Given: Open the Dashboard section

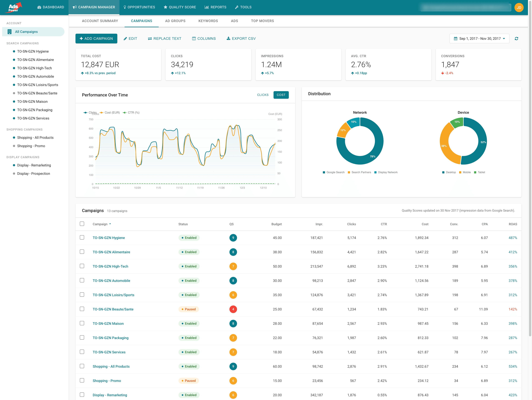Looking at the screenshot, I should (51, 7).
